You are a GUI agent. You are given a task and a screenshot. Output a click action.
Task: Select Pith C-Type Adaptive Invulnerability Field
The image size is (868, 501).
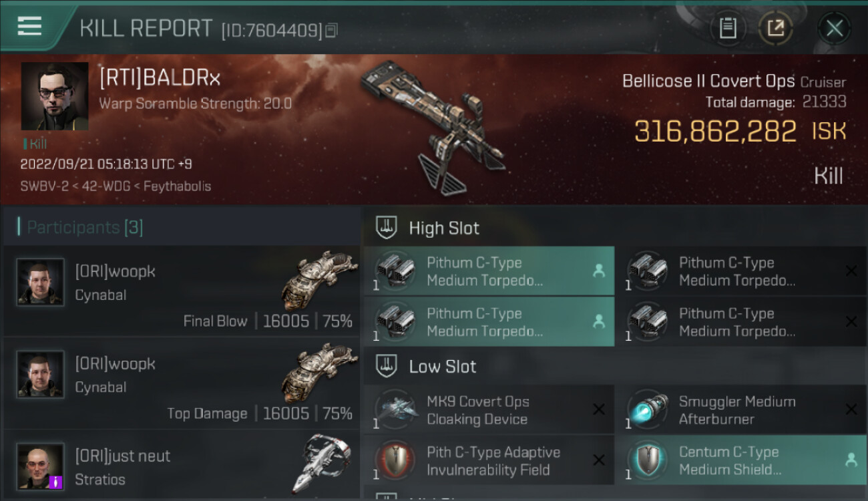489,461
